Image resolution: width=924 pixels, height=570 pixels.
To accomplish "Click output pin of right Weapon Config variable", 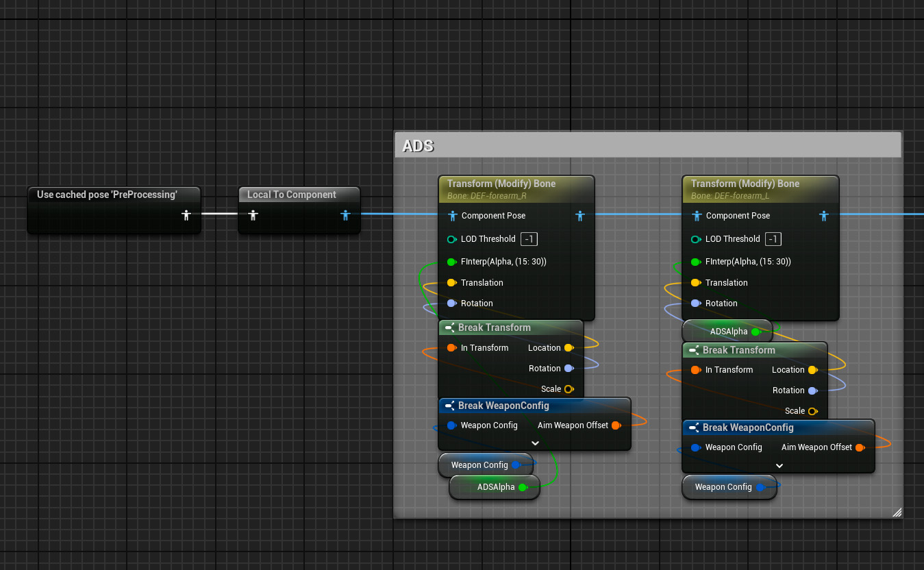I will pos(760,488).
